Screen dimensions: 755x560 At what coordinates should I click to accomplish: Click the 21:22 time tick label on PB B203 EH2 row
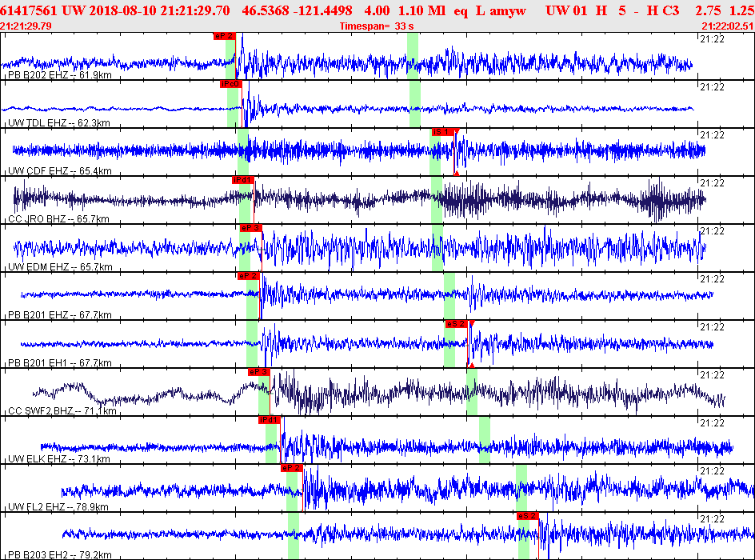pos(712,519)
